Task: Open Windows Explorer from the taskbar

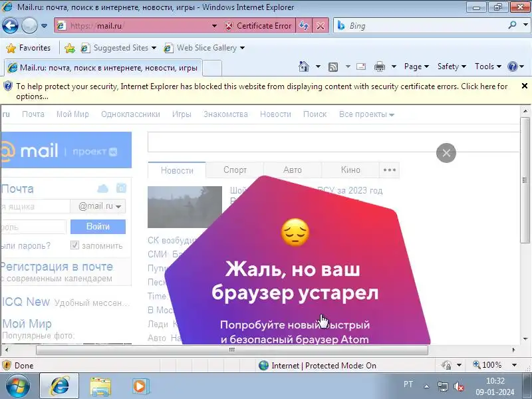Action: tap(100, 386)
